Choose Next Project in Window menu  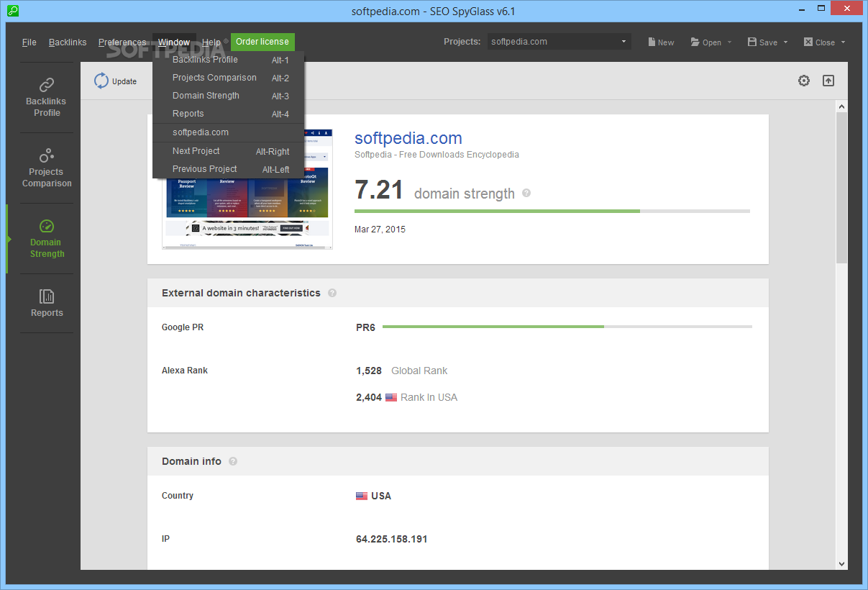[229, 151]
